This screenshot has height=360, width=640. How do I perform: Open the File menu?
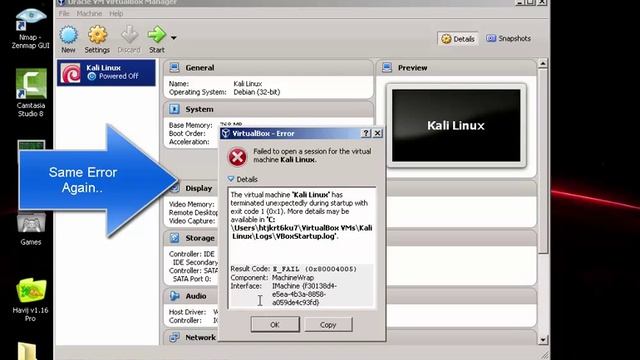point(64,13)
